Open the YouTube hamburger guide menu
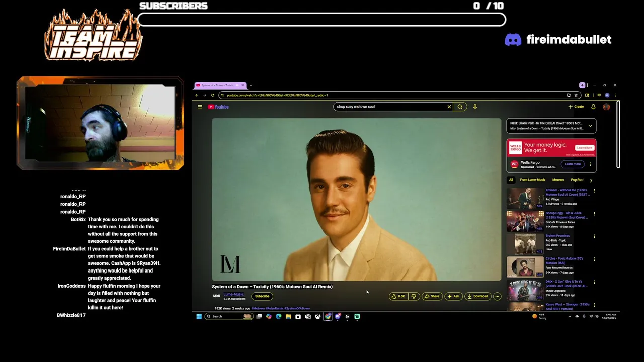Image resolution: width=644 pixels, height=362 pixels. tap(200, 107)
